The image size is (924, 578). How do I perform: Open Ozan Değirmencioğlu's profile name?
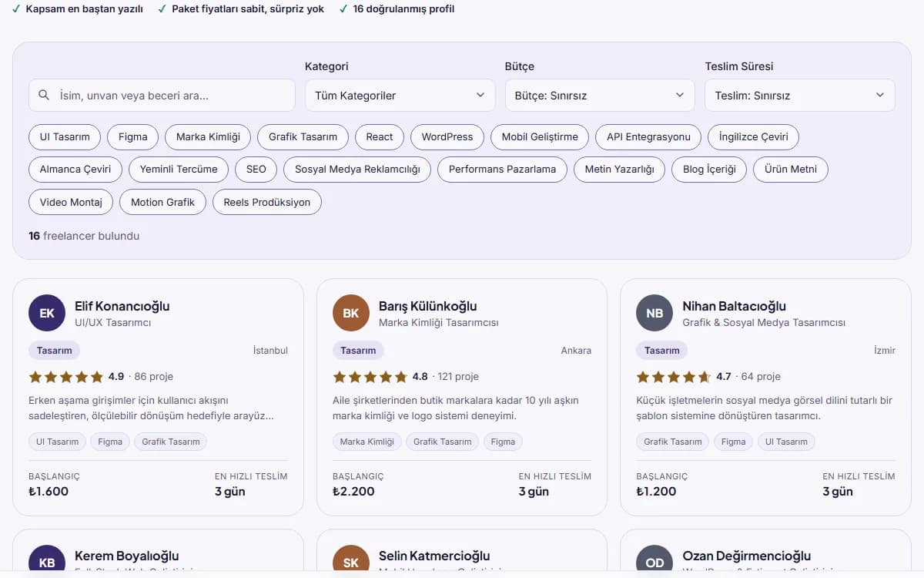(746, 556)
